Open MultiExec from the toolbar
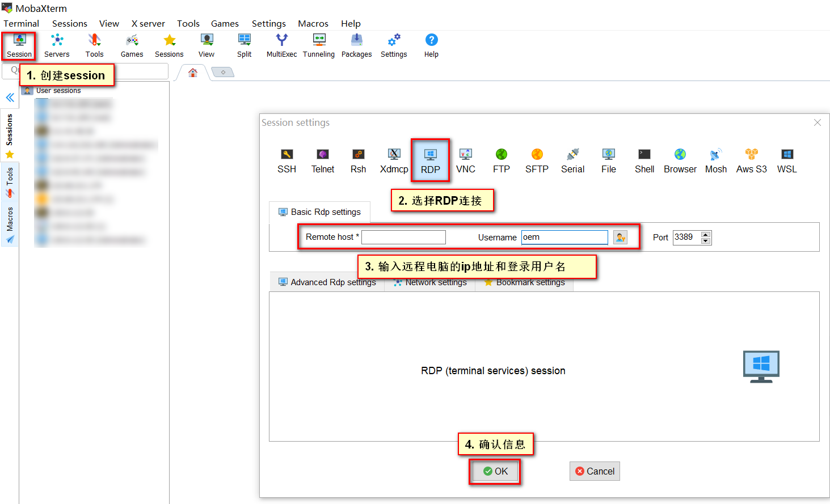The height and width of the screenshot is (504, 830). click(x=281, y=45)
